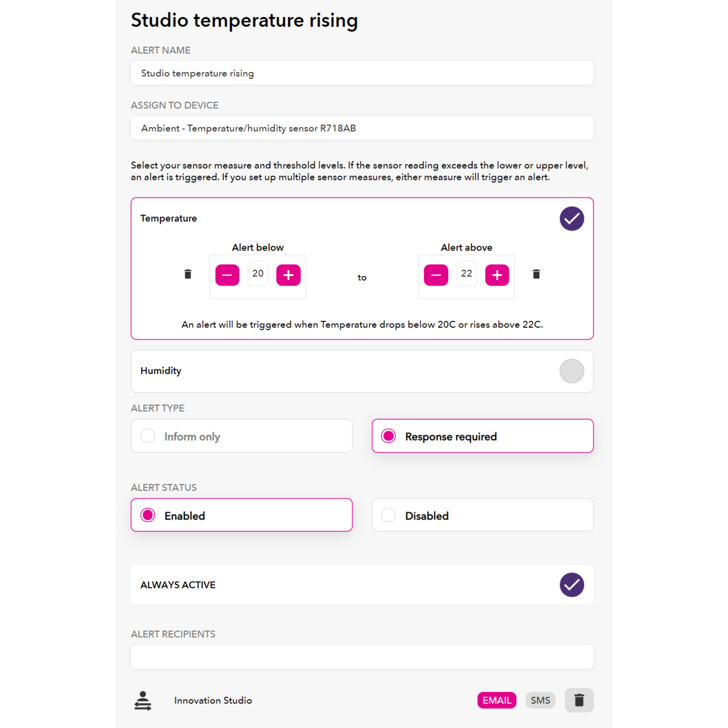Select the Inform only alert type
This screenshot has width=728, height=728.
242,436
